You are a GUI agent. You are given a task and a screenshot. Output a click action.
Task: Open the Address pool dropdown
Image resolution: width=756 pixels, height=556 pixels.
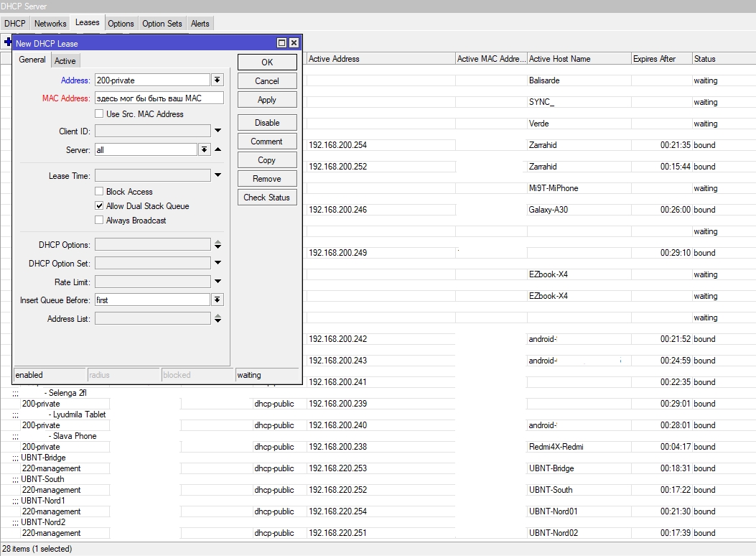pyautogui.click(x=218, y=80)
